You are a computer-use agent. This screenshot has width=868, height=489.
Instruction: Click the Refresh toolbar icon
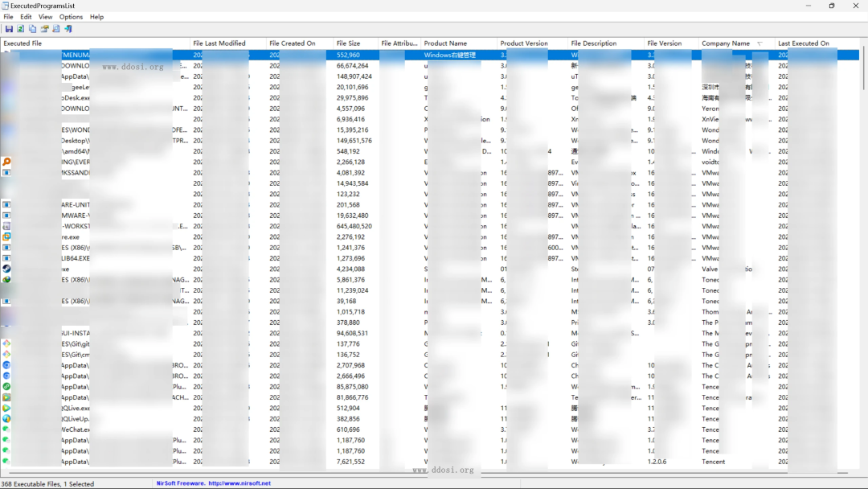(x=20, y=29)
